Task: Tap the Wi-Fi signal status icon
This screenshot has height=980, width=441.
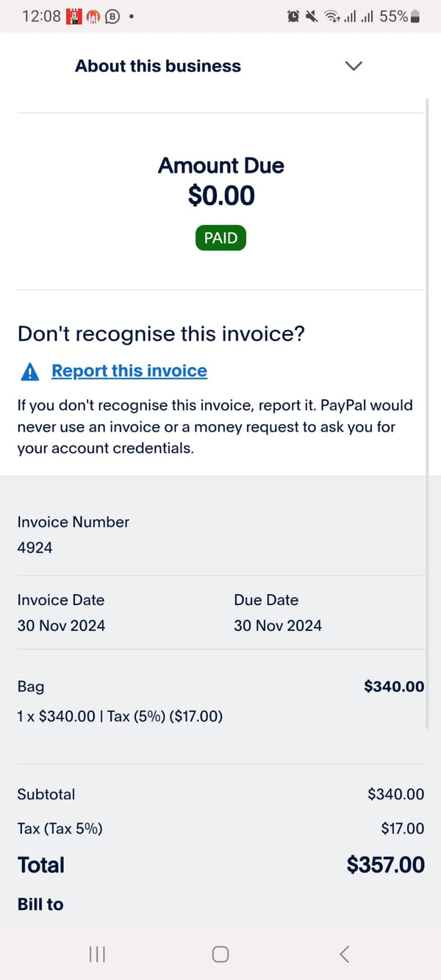Action: click(332, 16)
